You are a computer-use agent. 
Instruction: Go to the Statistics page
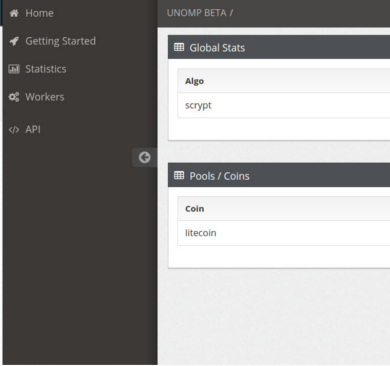coord(46,69)
